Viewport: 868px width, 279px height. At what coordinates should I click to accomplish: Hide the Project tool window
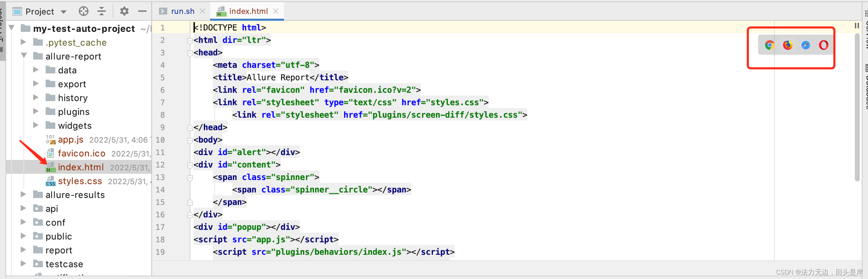point(142,11)
